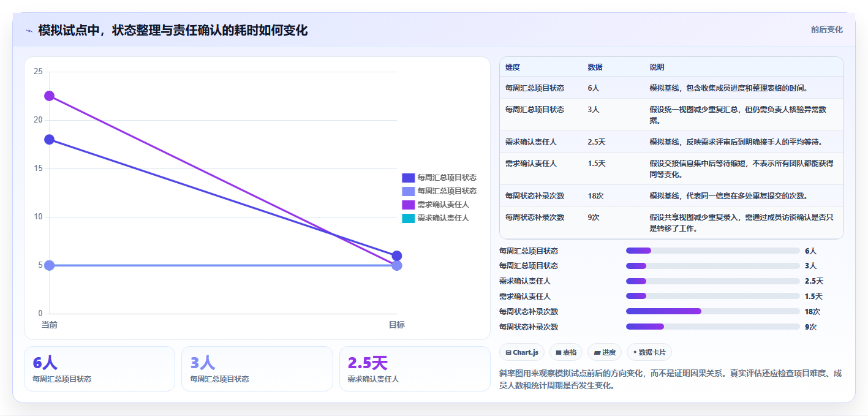Click the 3人 summary card
The width and height of the screenshot is (868, 416).
(x=257, y=369)
